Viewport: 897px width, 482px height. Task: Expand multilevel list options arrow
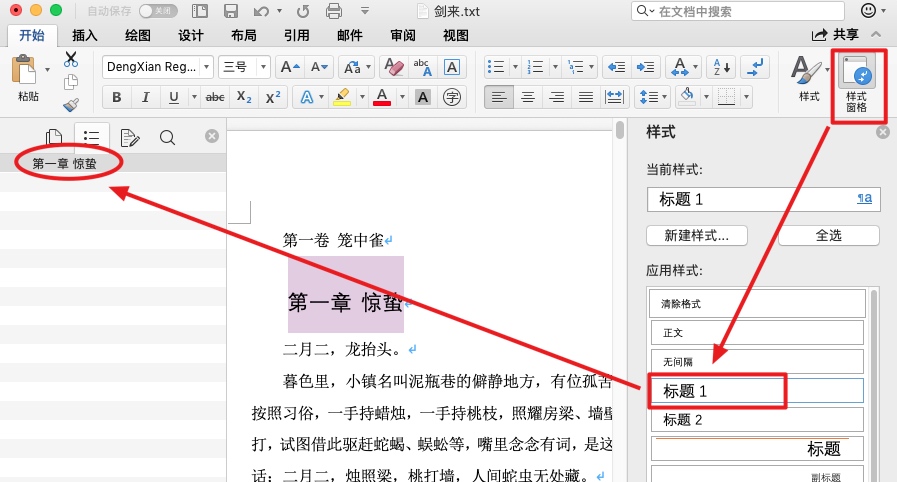pyautogui.click(x=592, y=67)
